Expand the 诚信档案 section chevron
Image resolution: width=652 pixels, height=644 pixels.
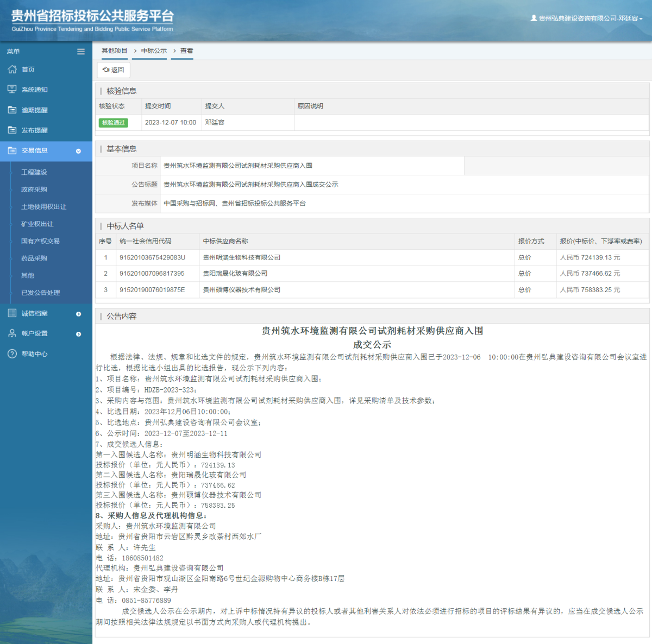[79, 314]
